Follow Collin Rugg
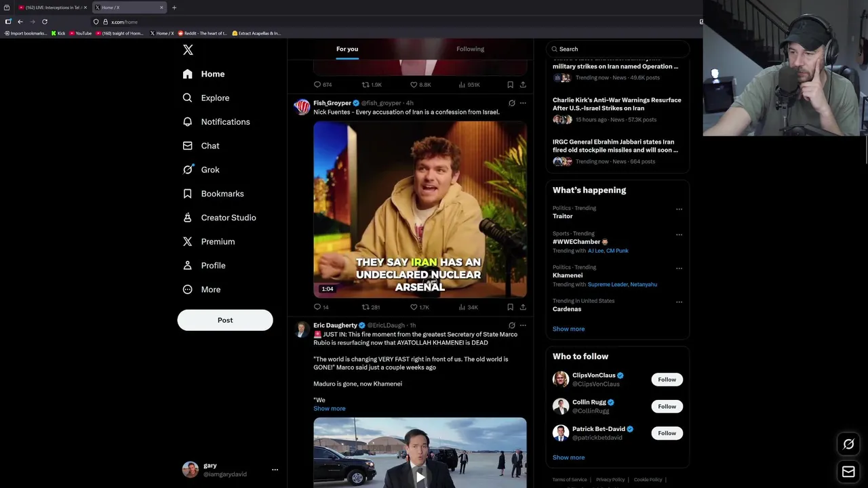 tap(667, 407)
